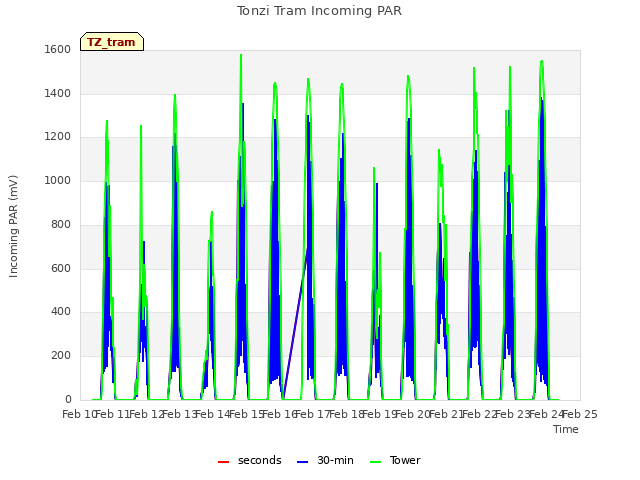Screen dimensions: 640x480
Task: Click the chart title Tonzi Tram Incoming PAR
Action: [x=319, y=11]
